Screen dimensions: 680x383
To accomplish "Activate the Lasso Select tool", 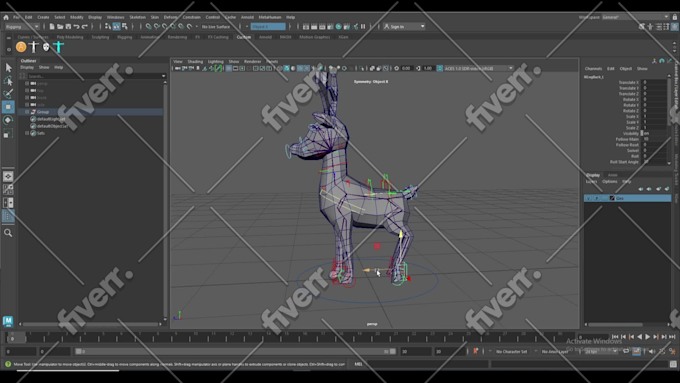I will point(8,81).
